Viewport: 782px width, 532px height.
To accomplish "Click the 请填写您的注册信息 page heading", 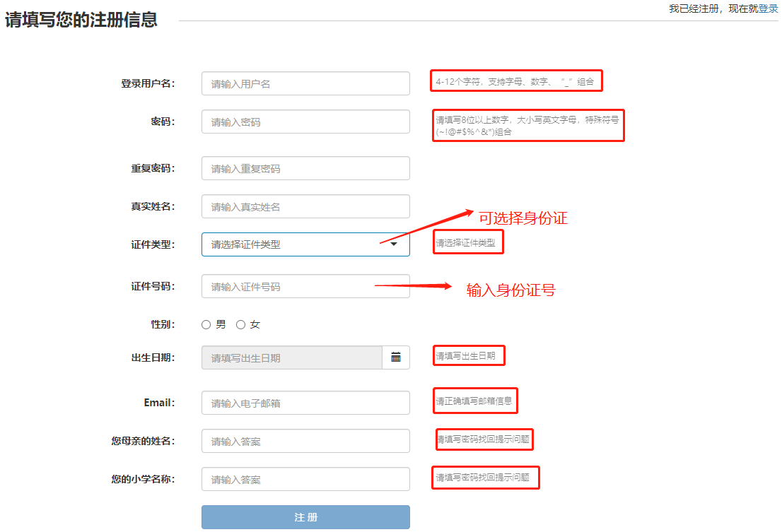I will point(81,20).
